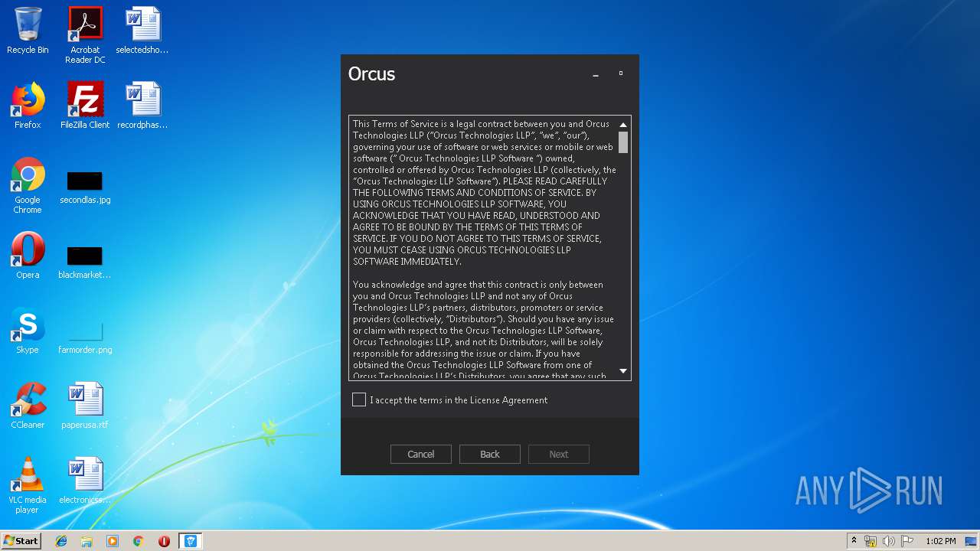This screenshot has width=980, height=551.
Task: Select the selectedsho... Word document
Action: click(142, 31)
